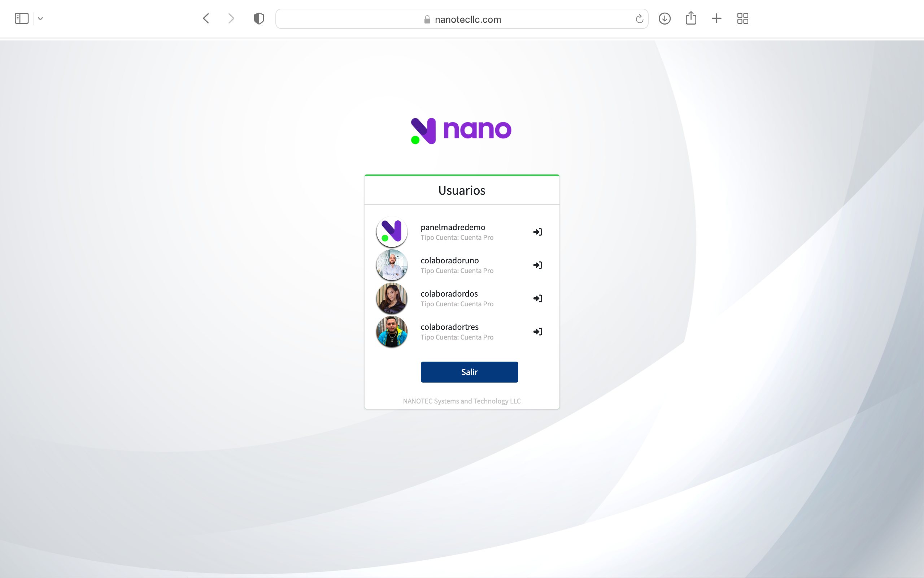Click colaboradordos's profile photo
This screenshot has width=924, height=578.
pyautogui.click(x=392, y=298)
